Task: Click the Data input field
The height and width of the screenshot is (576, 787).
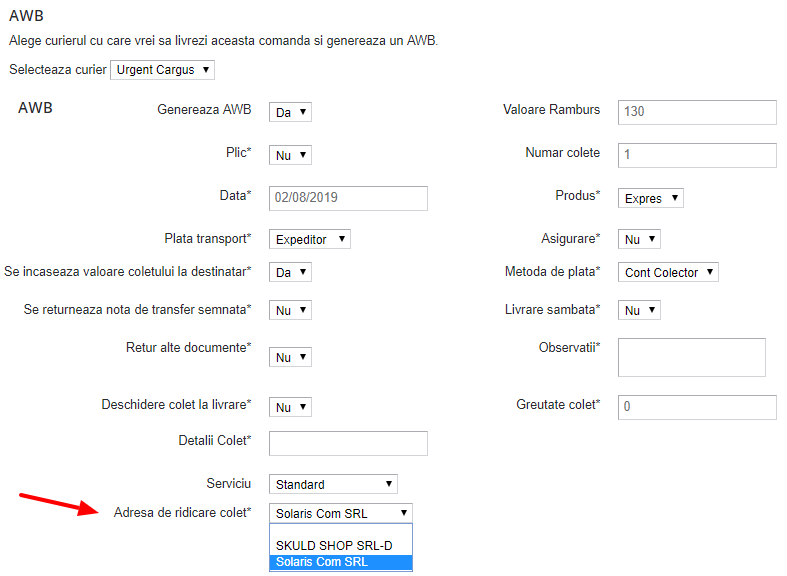Action: [x=348, y=198]
